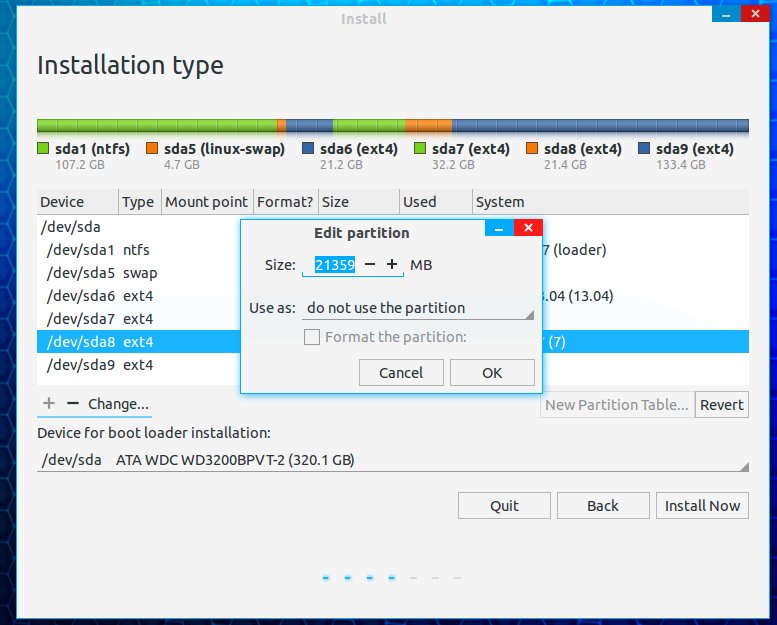This screenshot has height=625, width=777.
Task: Click the green sda1 ntfs legend swatch
Action: (43, 149)
